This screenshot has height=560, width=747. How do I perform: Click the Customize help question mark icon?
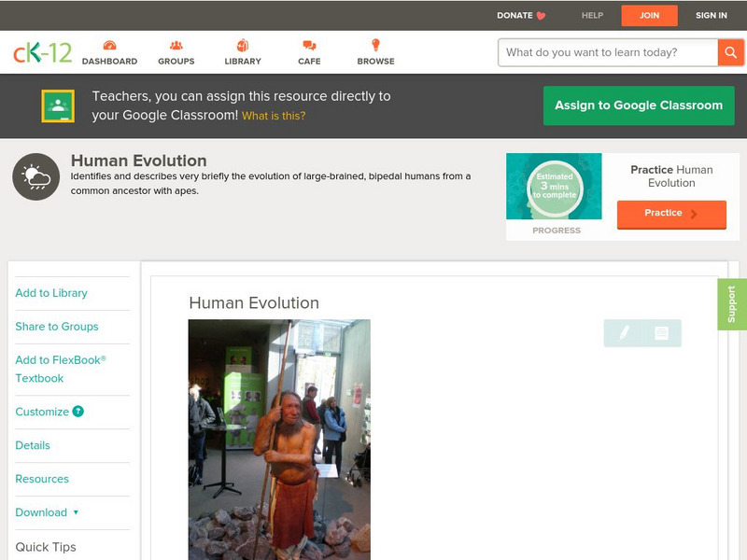pos(78,412)
